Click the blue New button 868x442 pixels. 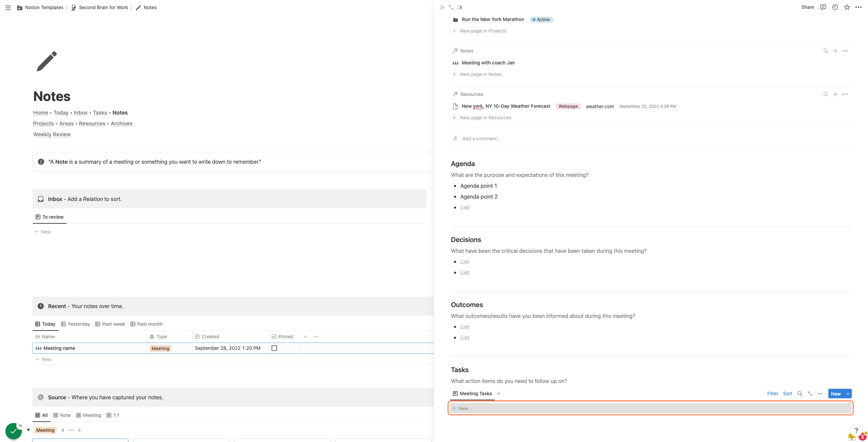click(x=836, y=394)
